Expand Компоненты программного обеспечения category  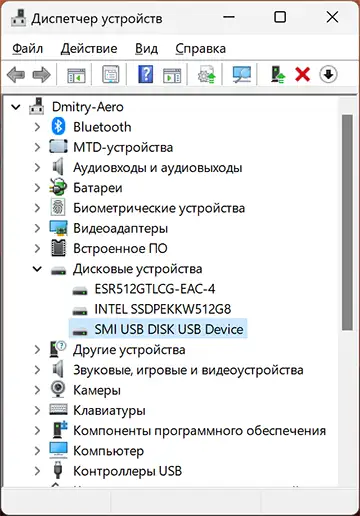37,430
